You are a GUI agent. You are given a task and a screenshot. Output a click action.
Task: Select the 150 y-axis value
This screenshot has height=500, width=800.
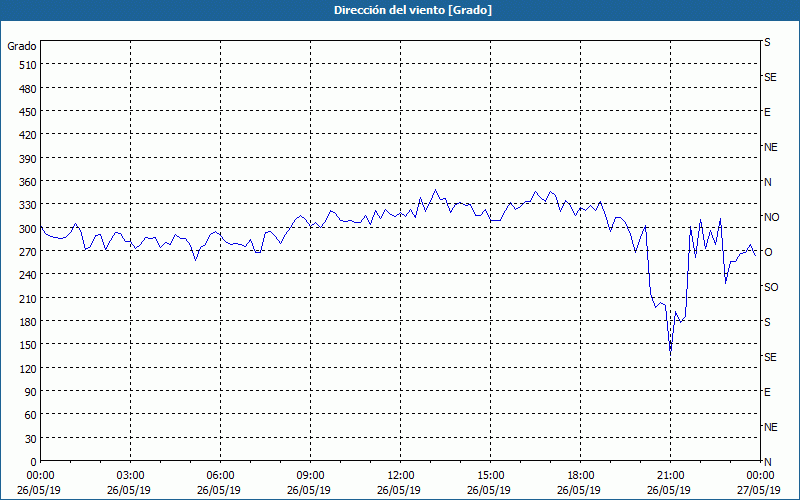click(28, 345)
